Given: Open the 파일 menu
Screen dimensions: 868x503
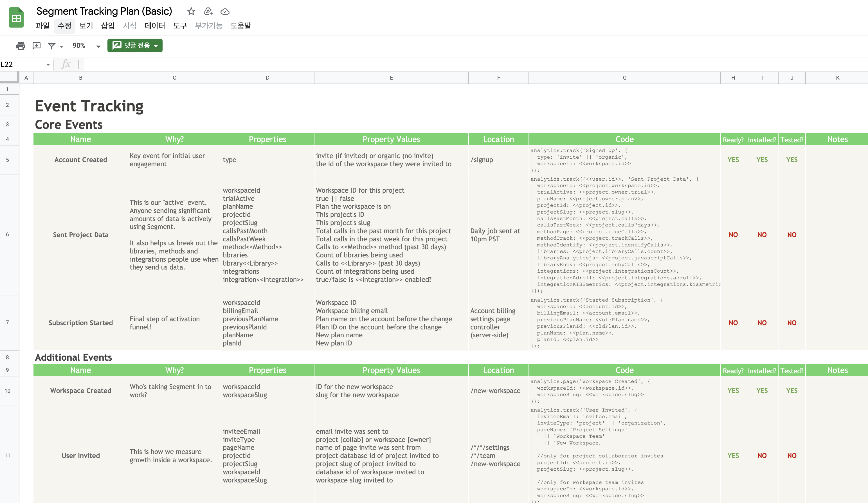Looking at the screenshot, I should [x=43, y=26].
